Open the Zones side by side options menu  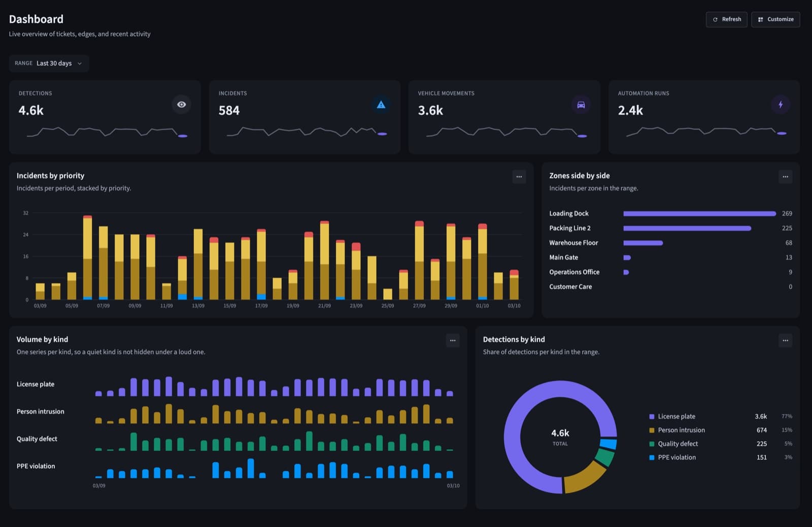(785, 177)
